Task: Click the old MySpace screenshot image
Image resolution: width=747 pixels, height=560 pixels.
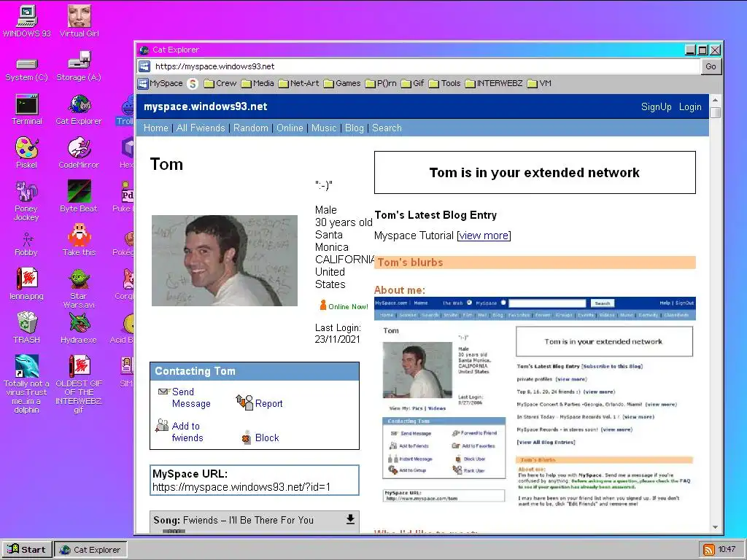Action: 535,402
